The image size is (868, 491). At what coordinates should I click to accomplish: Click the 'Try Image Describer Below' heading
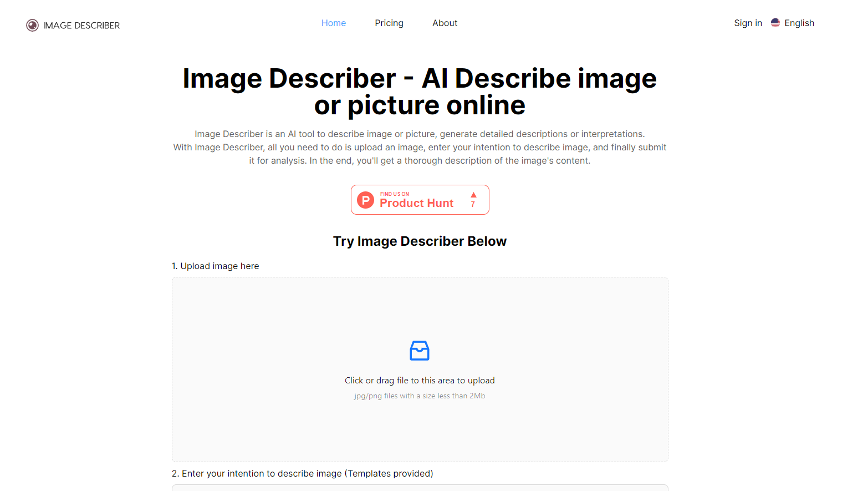point(420,241)
